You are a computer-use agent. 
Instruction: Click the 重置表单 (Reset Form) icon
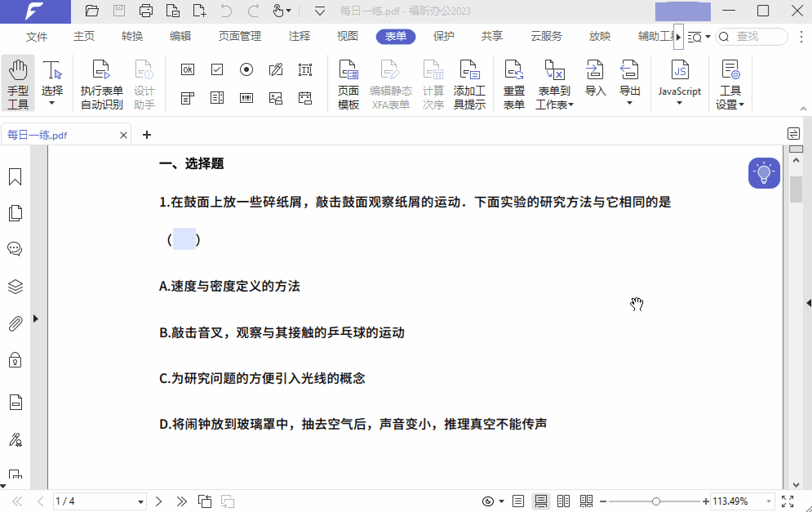point(513,82)
